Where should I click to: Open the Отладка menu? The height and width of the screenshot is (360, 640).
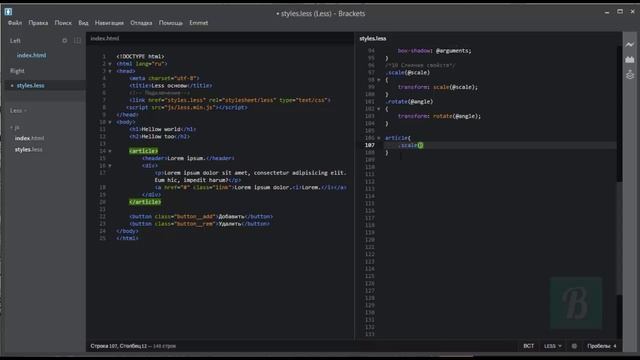tap(141, 23)
